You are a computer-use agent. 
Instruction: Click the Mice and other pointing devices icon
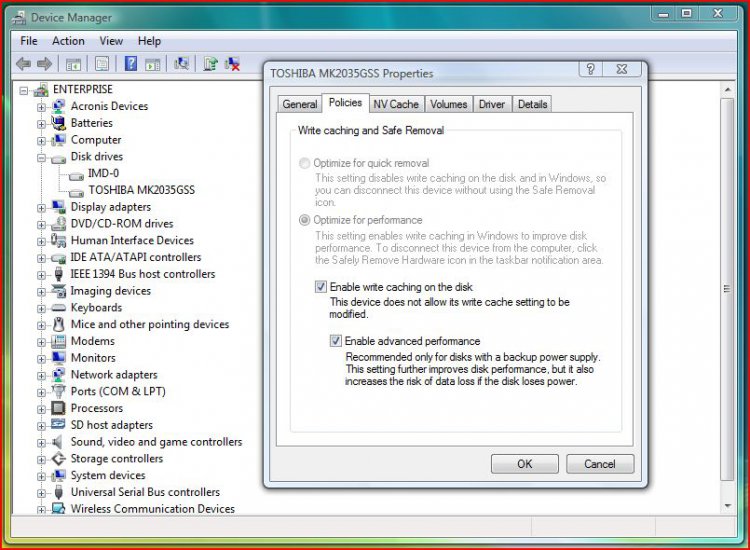coord(58,324)
